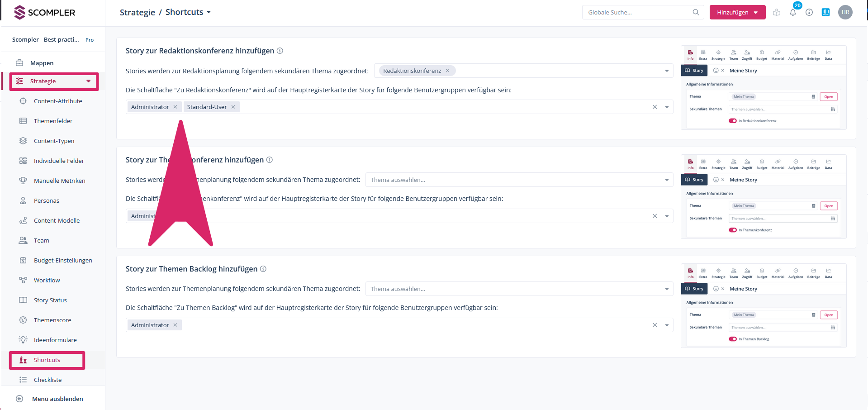Open the Intercom chat icon

tap(825, 12)
